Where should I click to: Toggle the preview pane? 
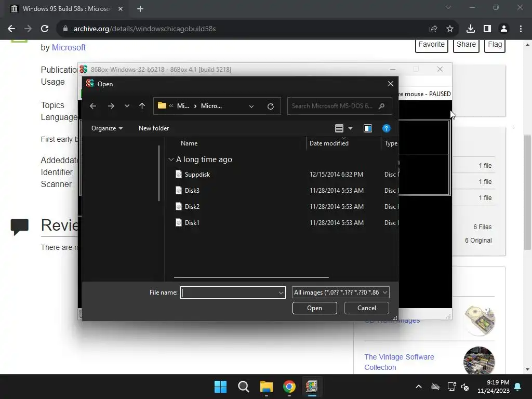(368, 128)
